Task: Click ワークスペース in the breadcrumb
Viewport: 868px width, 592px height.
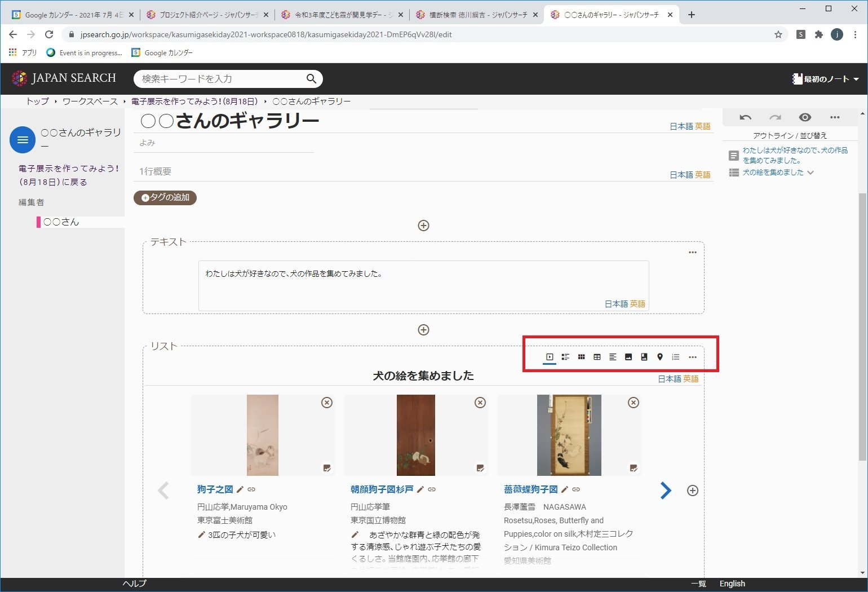Action: (x=90, y=101)
